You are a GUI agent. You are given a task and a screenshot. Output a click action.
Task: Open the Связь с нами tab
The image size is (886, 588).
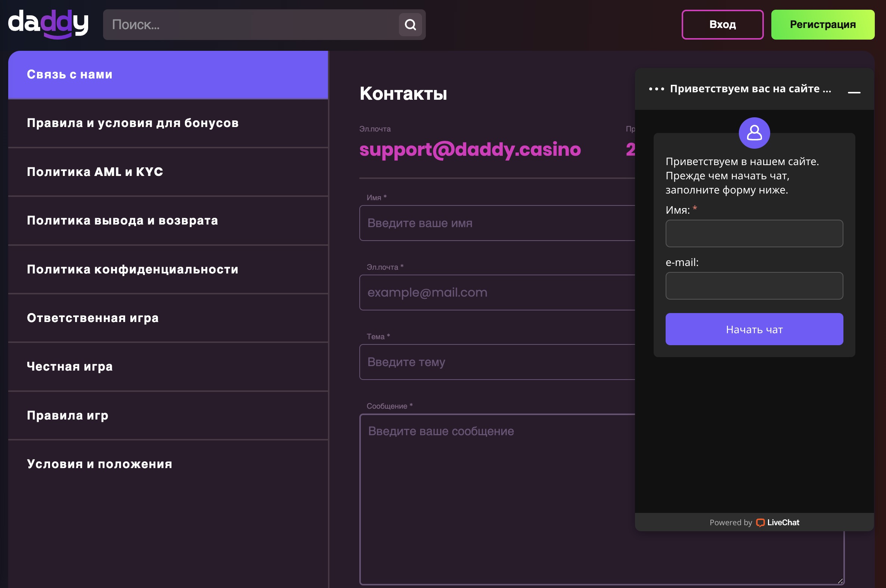[x=168, y=75]
